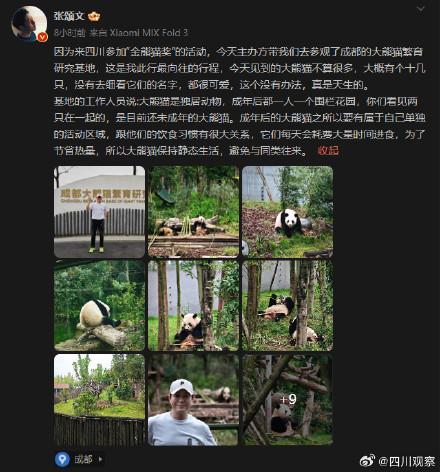Open photo of pandas on wooden platform
The image size is (440, 472).
(x=193, y=212)
